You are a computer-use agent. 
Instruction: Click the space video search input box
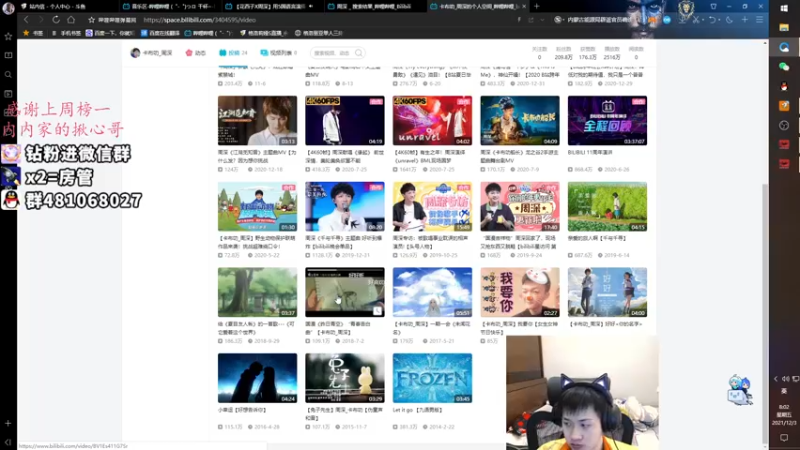(x=332, y=53)
